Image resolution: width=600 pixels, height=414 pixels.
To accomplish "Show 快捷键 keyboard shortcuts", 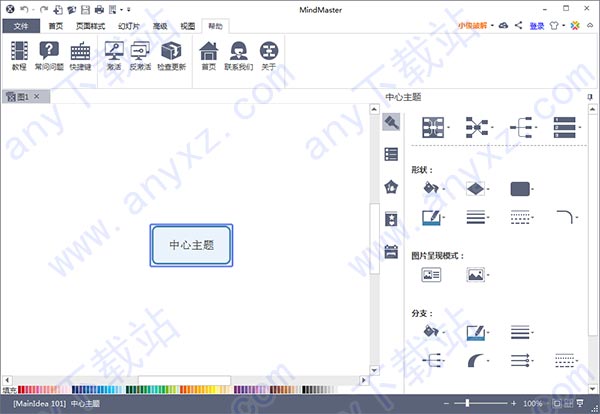I will pyautogui.click(x=80, y=56).
